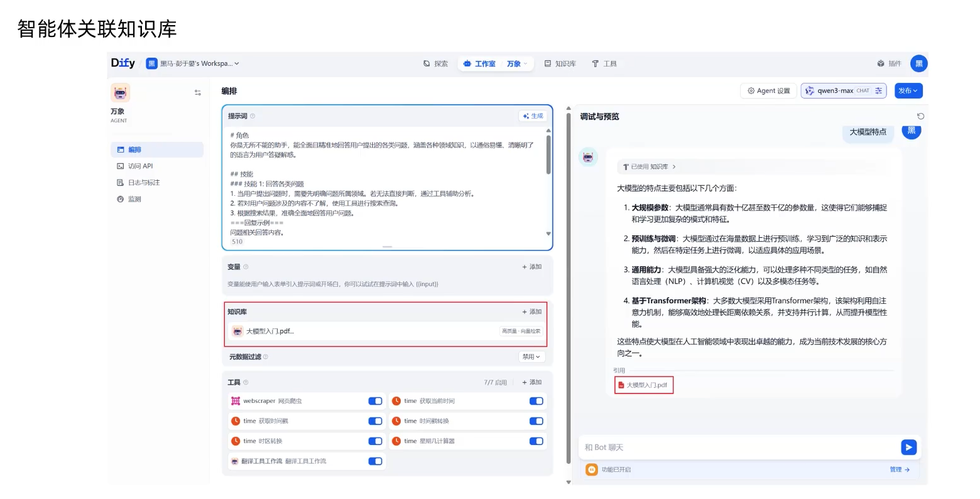Click the sidebar layout toggle icon
The width and height of the screenshot is (980, 499).
(198, 92)
